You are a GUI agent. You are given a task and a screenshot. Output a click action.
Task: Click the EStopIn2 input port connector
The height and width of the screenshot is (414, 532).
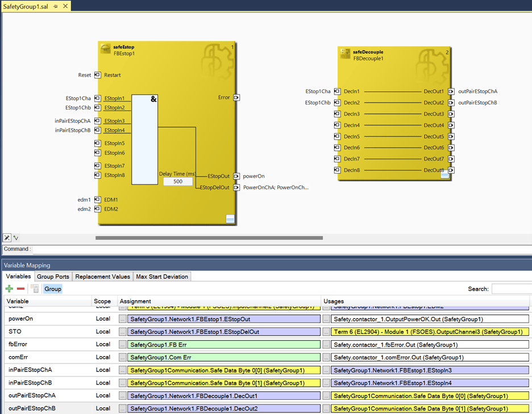(98, 107)
